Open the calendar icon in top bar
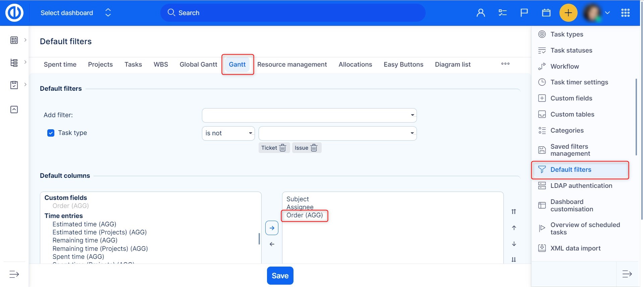 point(546,13)
